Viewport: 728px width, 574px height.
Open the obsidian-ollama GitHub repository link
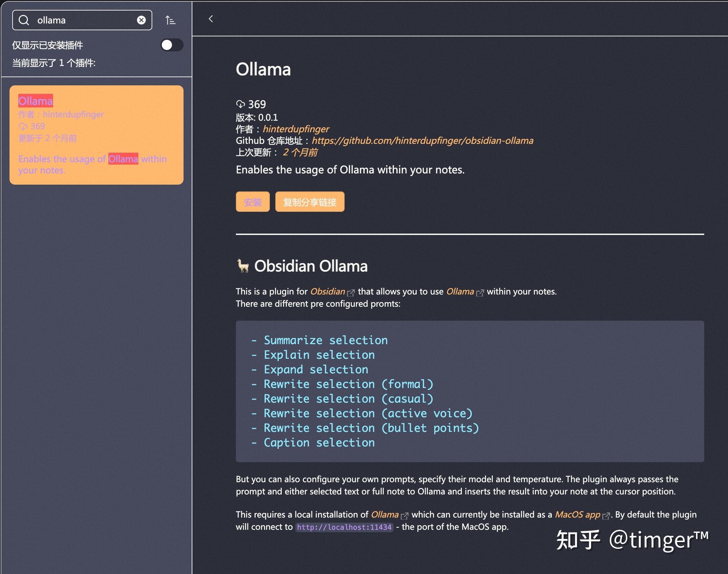coord(422,141)
